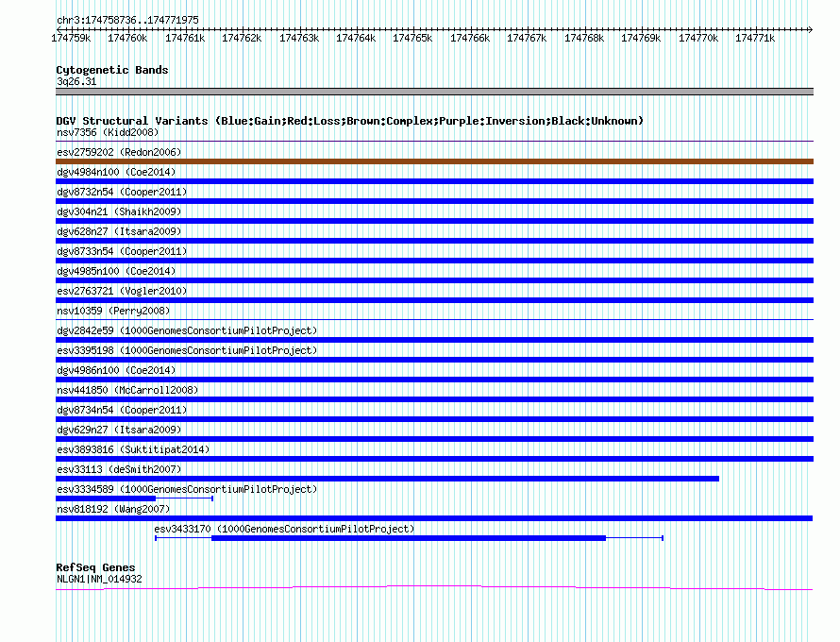Click the DGV Structural Variants track title

[349, 121]
